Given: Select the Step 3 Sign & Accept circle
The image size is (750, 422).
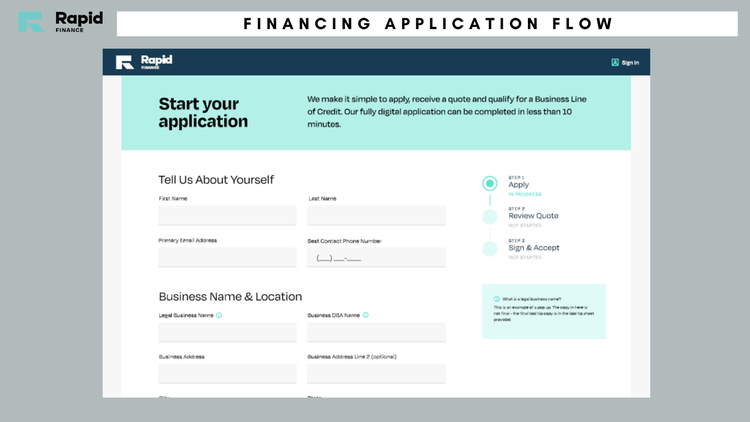Looking at the screenshot, I should tap(489, 249).
